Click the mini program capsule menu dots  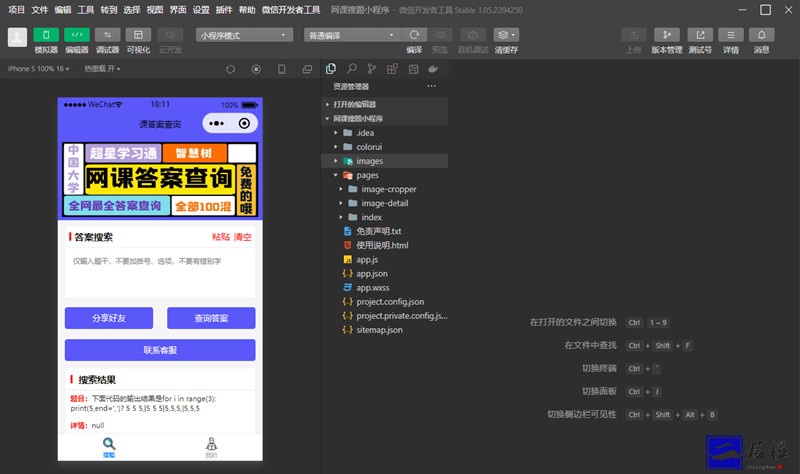click(x=216, y=123)
